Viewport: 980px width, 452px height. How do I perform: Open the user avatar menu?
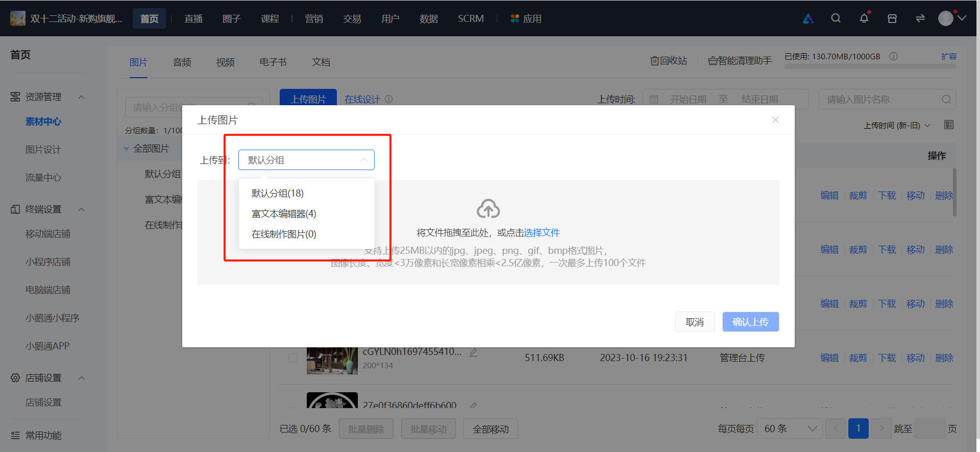[x=951, y=18]
